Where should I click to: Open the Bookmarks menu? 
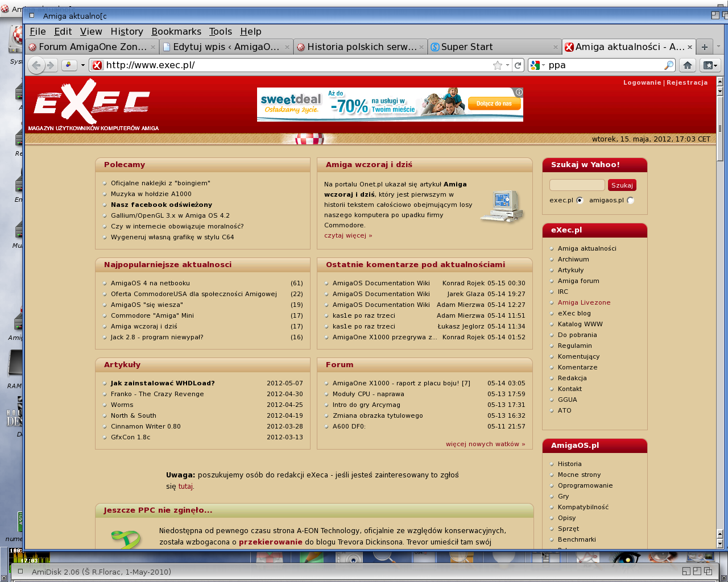tap(176, 32)
